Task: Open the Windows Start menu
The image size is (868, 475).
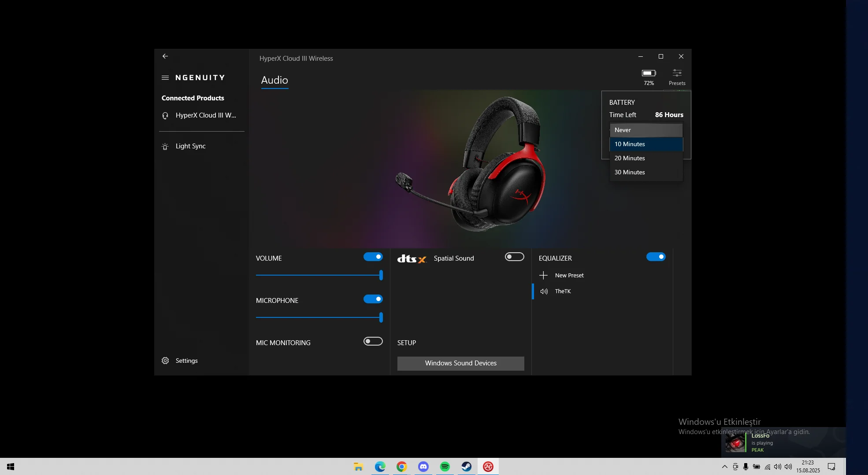Action: 11,467
